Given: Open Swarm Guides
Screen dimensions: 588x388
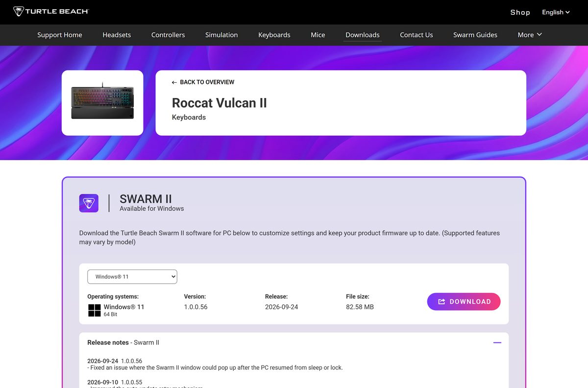Looking at the screenshot, I should (x=475, y=35).
